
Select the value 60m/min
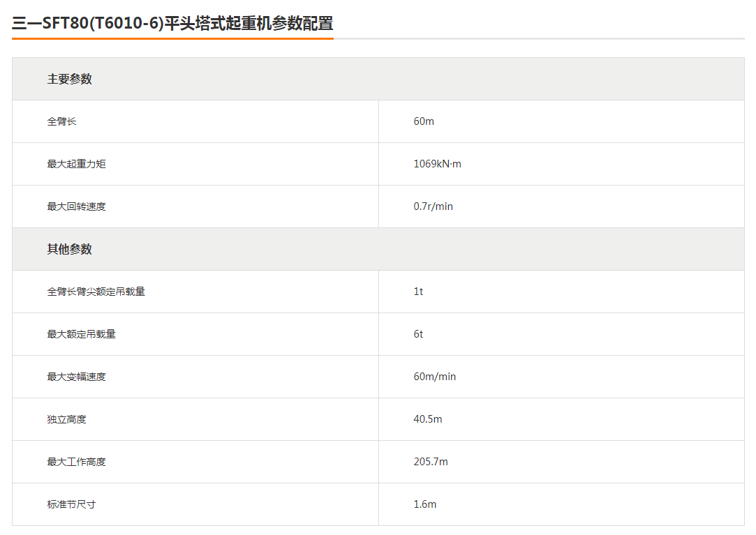pos(434,377)
